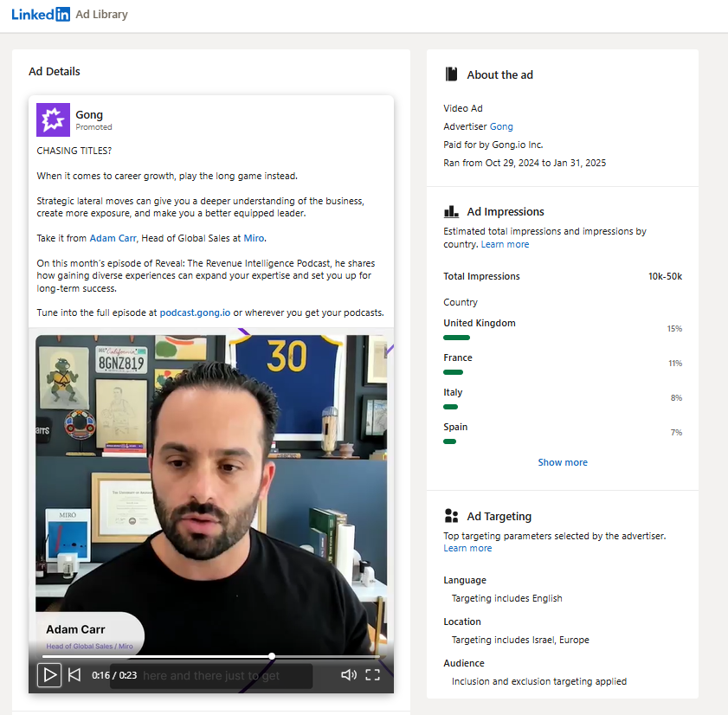Click the Ad Library header text
728x715 pixels.
coord(101,15)
